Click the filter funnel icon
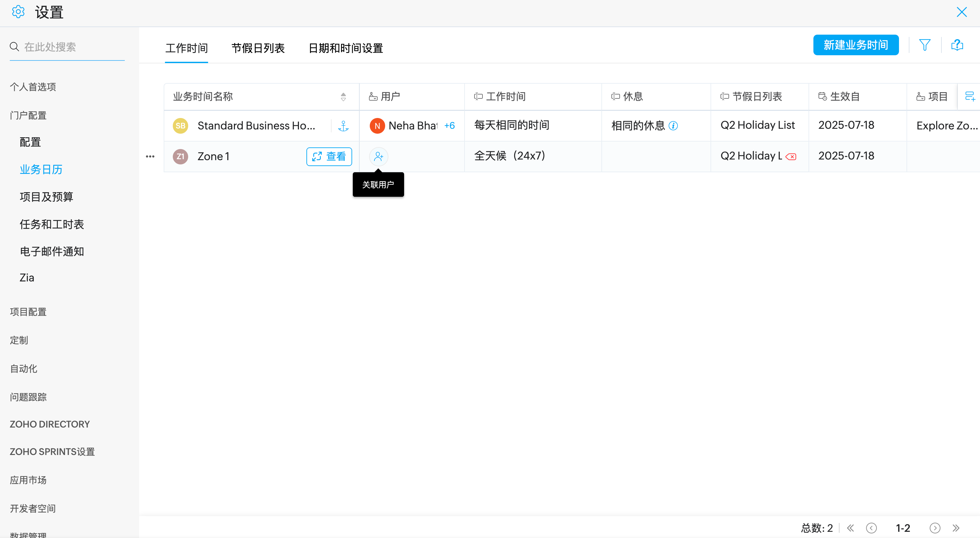 [x=924, y=45]
